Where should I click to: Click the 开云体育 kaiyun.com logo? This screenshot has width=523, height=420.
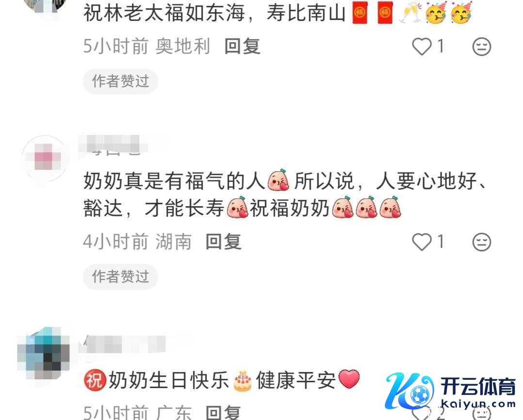coord(451,391)
